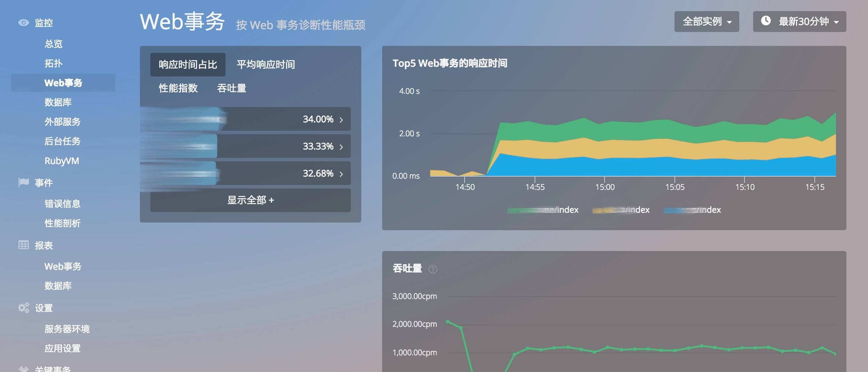Select Web事务 under 监控 in sidebar
868x372 pixels.
point(63,83)
